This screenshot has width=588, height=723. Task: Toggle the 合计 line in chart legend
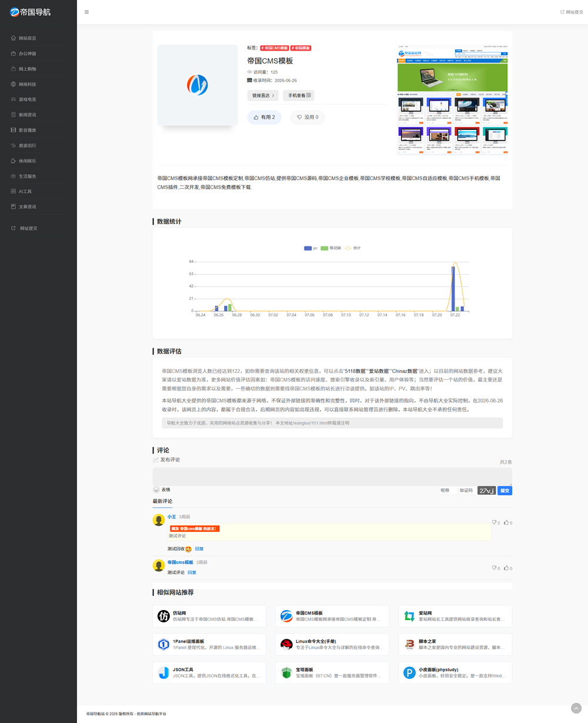click(x=352, y=248)
